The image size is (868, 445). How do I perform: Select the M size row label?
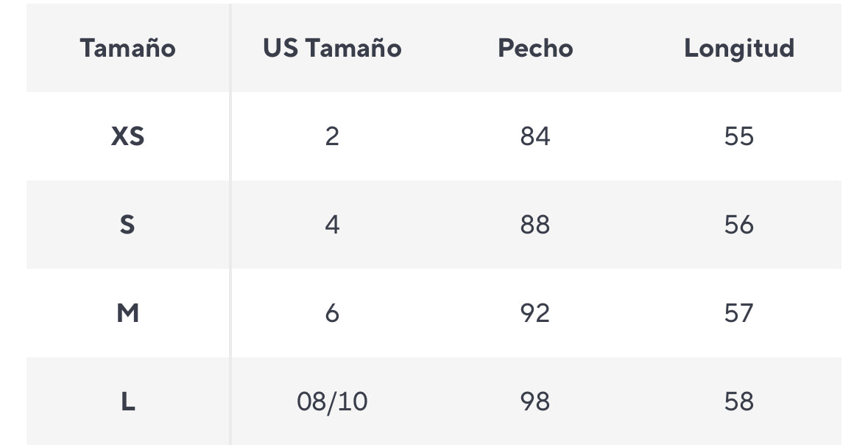point(127,313)
